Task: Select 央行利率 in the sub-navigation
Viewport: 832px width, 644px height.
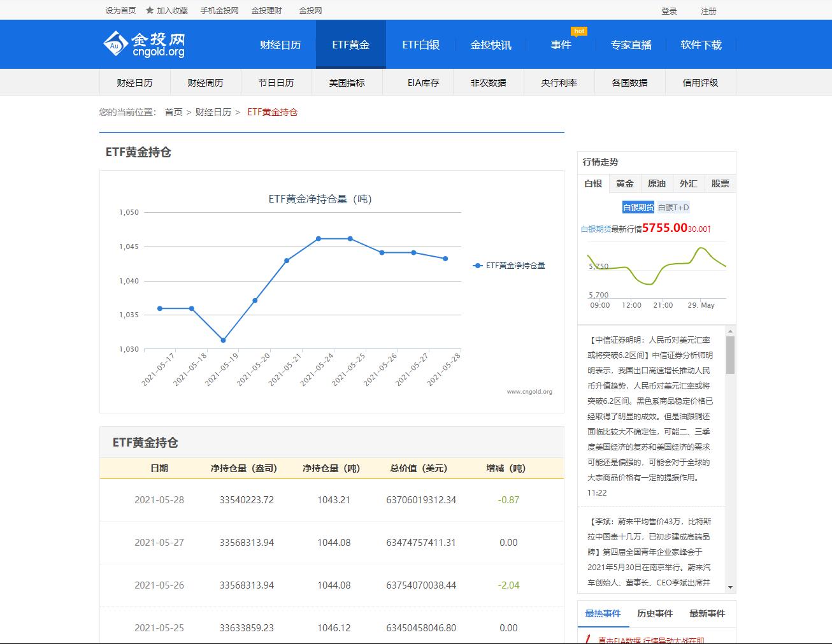Action: (x=559, y=82)
